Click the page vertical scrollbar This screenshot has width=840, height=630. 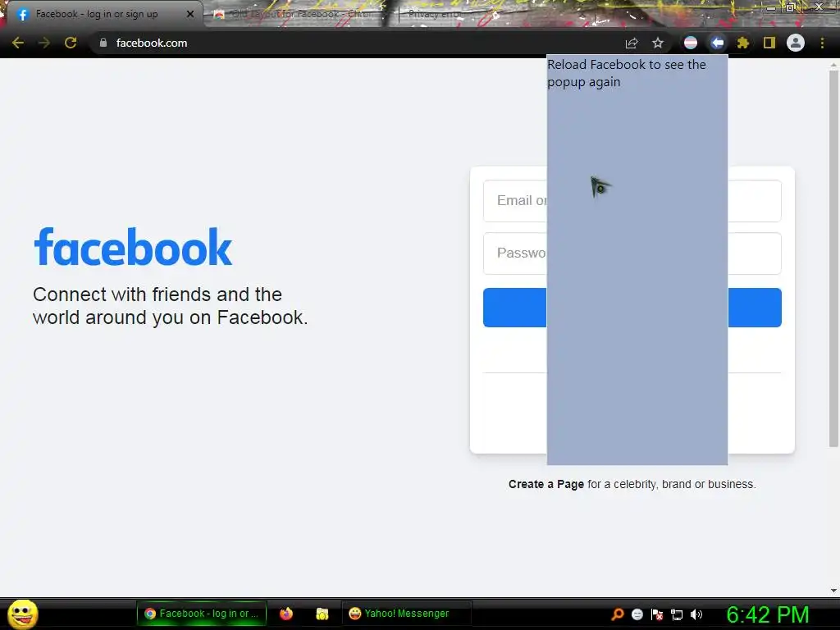coord(833,257)
